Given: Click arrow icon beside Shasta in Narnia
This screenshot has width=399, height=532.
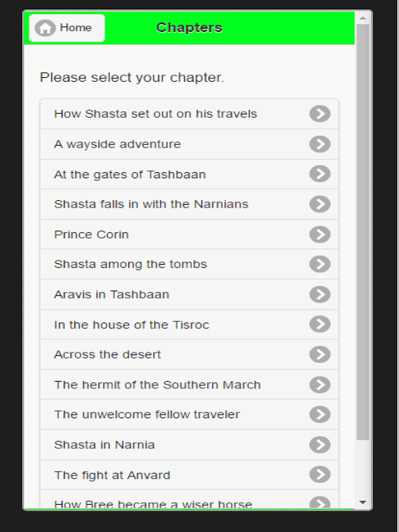Looking at the screenshot, I should click(x=320, y=445).
